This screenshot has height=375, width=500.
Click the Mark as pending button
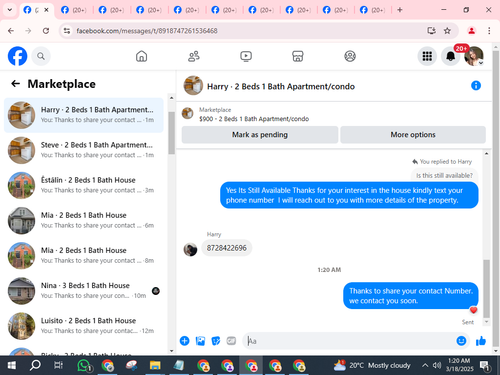click(x=260, y=135)
